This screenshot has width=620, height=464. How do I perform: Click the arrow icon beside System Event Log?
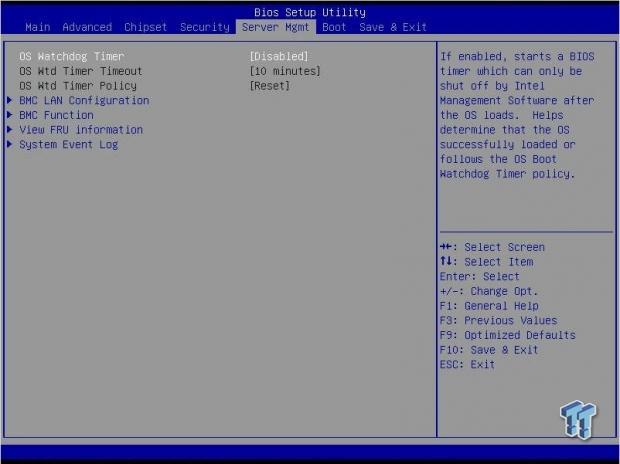10,144
